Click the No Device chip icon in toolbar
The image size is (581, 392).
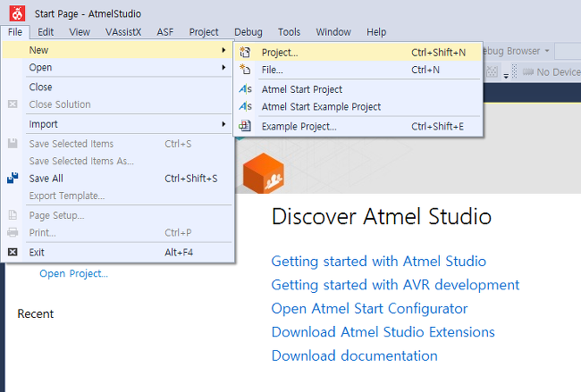(528, 71)
